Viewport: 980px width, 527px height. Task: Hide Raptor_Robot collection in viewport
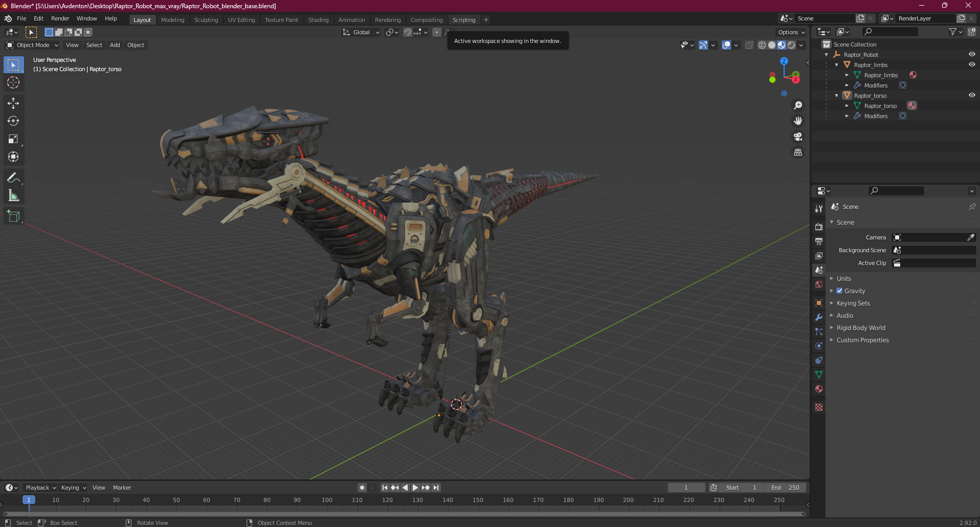[972, 54]
